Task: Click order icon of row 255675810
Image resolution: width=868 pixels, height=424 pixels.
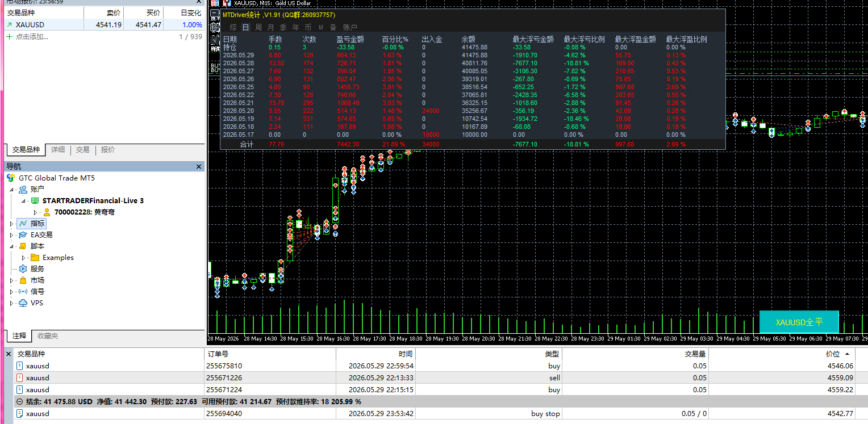Action: click(20, 366)
